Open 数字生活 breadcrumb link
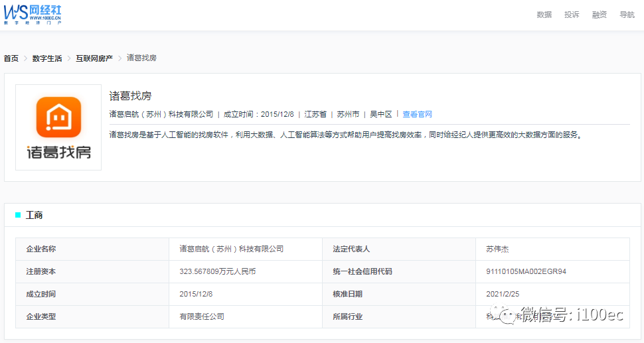The height and width of the screenshot is (343, 644). (47, 58)
